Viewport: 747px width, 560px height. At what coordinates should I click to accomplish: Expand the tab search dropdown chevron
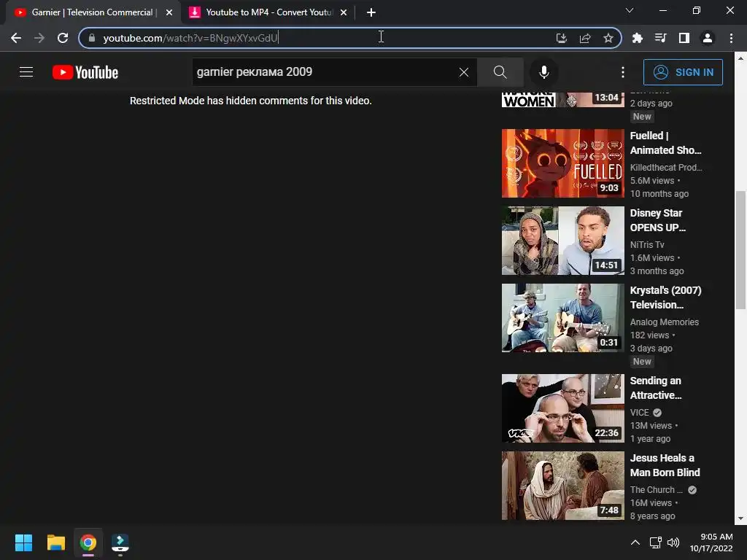click(x=630, y=10)
